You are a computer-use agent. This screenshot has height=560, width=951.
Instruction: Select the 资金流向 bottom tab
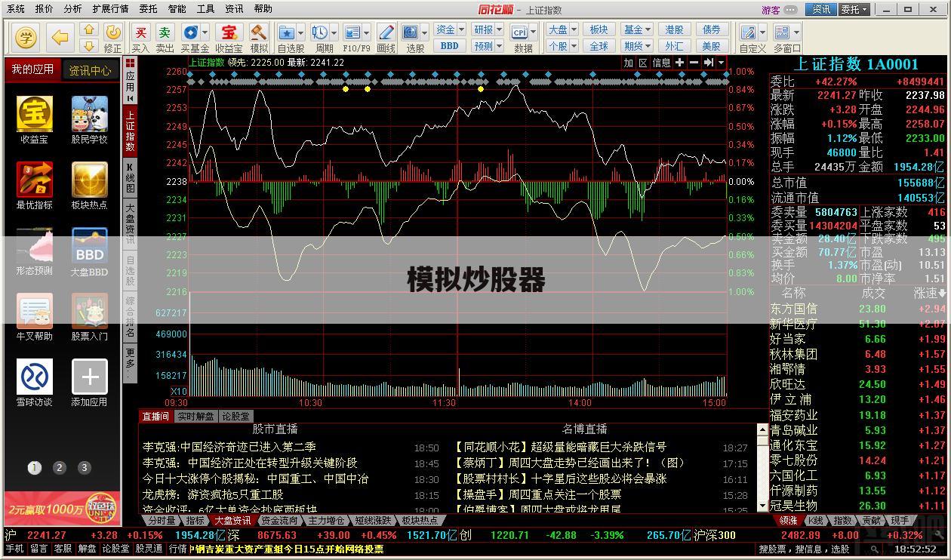pos(279,521)
